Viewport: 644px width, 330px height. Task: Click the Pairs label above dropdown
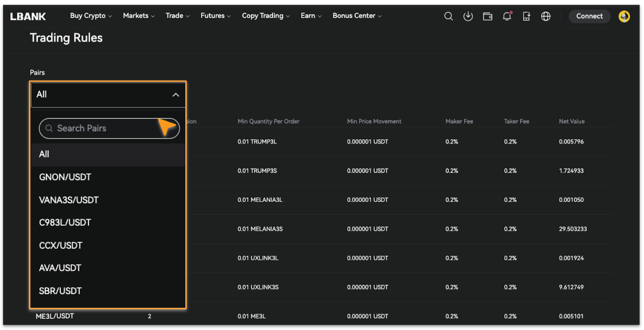[x=37, y=72]
